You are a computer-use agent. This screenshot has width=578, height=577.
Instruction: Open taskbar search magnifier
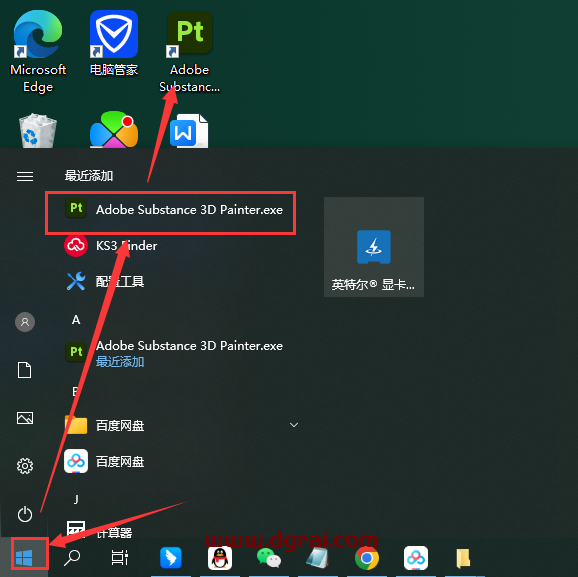point(72,557)
